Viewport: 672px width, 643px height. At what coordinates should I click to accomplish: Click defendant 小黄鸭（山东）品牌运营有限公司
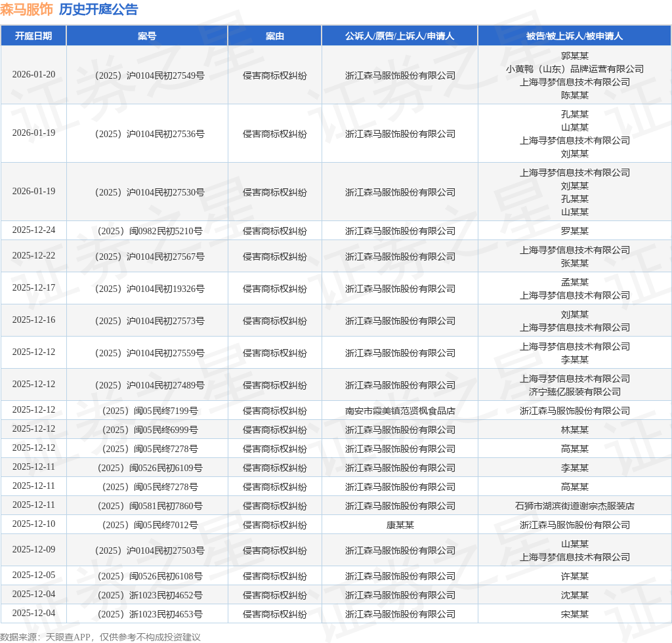(x=574, y=69)
